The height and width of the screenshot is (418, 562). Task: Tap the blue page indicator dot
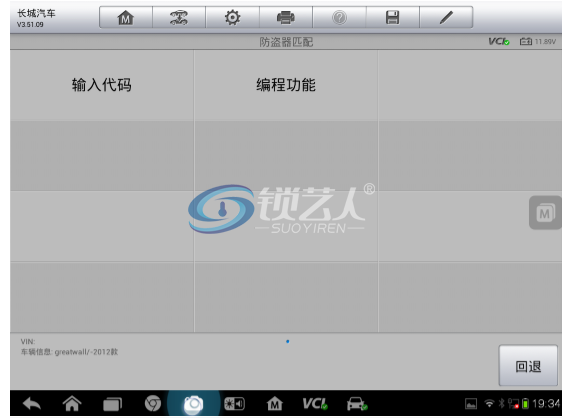(x=287, y=341)
